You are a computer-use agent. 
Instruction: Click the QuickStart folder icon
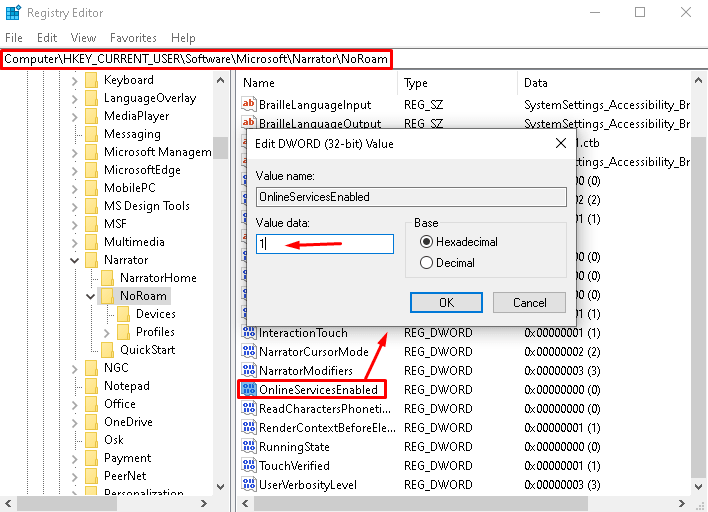[x=107, y=350]
